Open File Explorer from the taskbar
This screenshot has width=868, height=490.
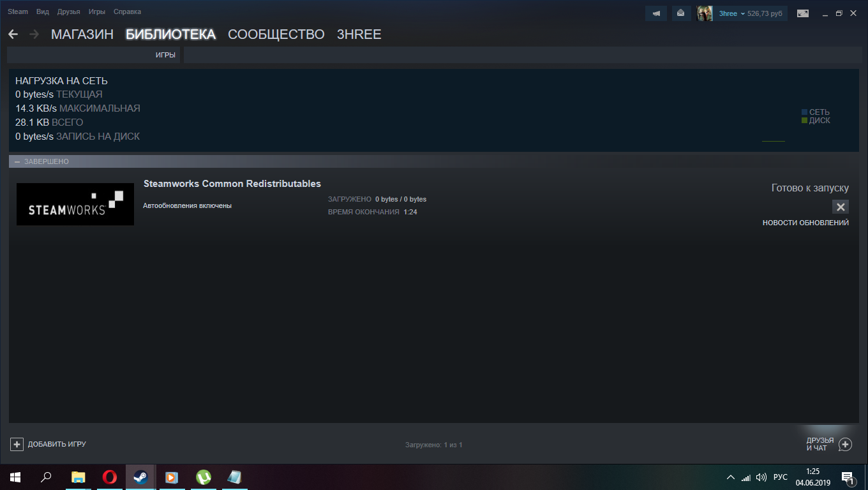(x=78, y=477)
